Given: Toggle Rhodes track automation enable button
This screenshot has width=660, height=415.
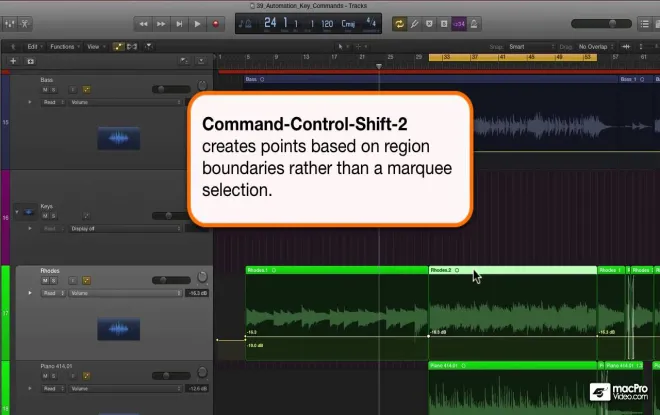Looking at the screenshot, I should click(86, 281).
